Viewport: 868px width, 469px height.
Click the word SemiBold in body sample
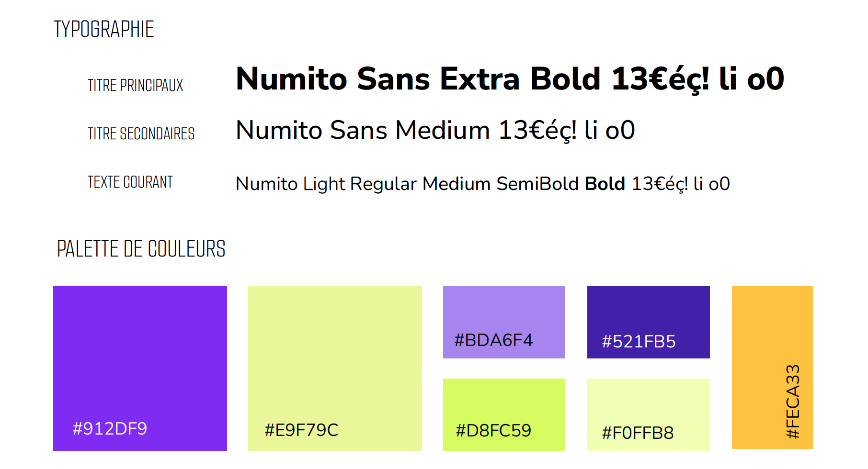[x=537, y=184]
